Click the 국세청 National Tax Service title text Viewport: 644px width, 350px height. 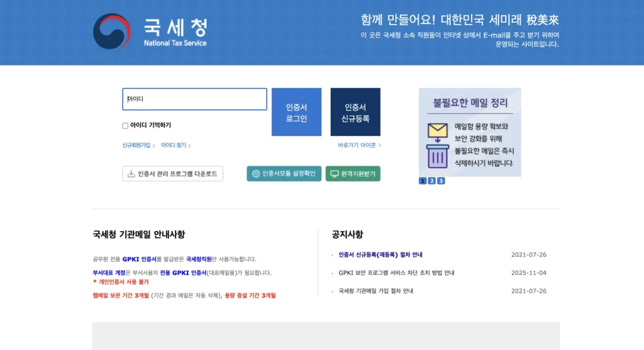175,32
